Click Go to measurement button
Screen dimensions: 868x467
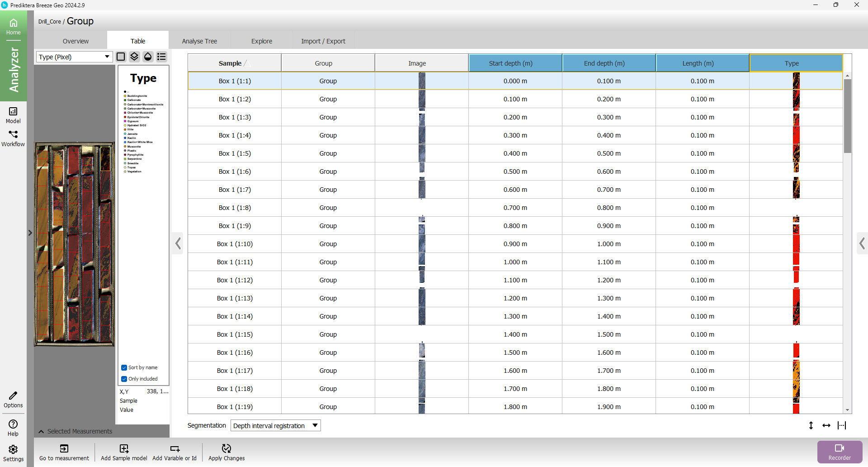64,452
